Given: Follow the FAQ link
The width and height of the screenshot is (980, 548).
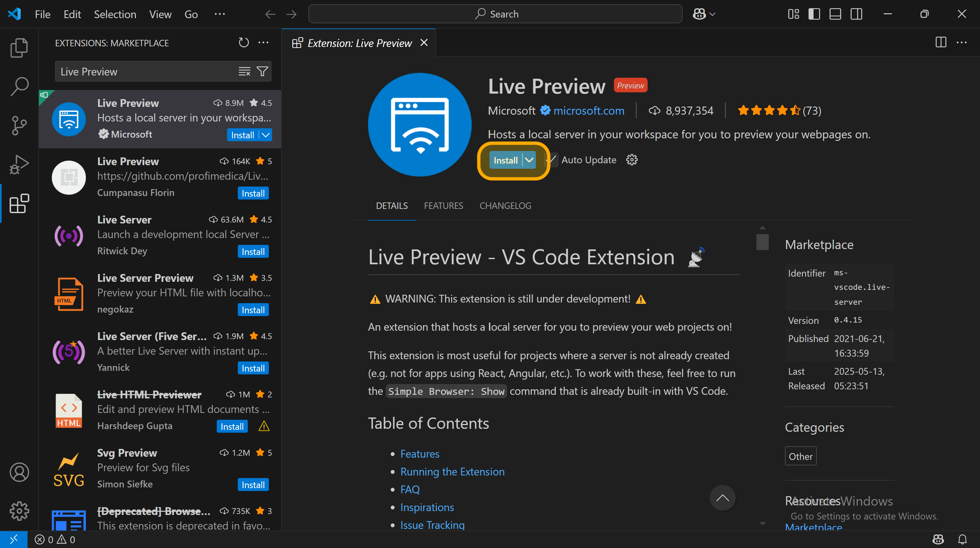Looking at the screenshot, I should point(410,489).
